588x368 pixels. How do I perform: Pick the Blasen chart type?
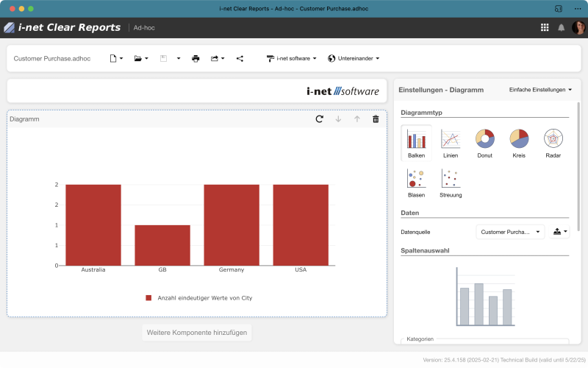[416, 183]
